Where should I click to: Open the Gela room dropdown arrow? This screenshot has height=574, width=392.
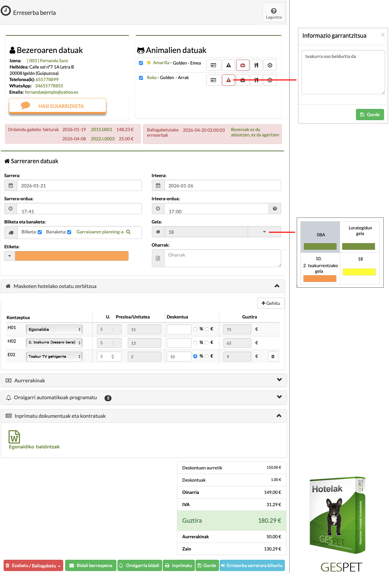click(264, 232)
